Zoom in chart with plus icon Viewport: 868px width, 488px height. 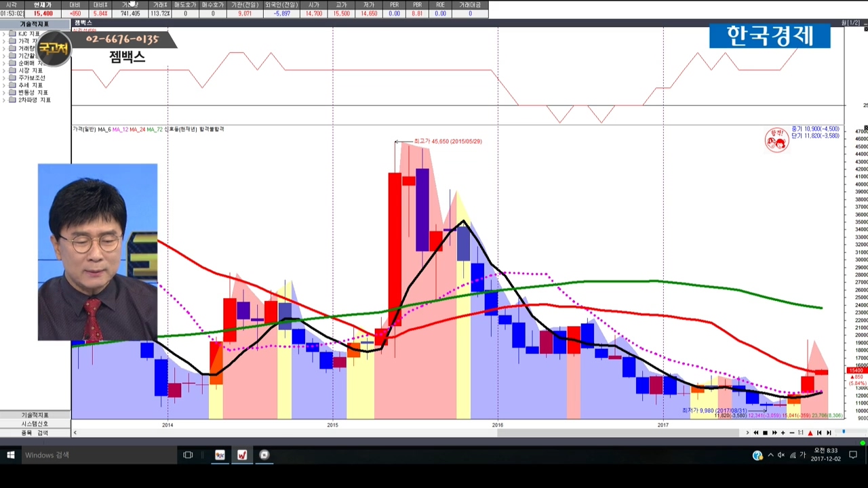783,432
